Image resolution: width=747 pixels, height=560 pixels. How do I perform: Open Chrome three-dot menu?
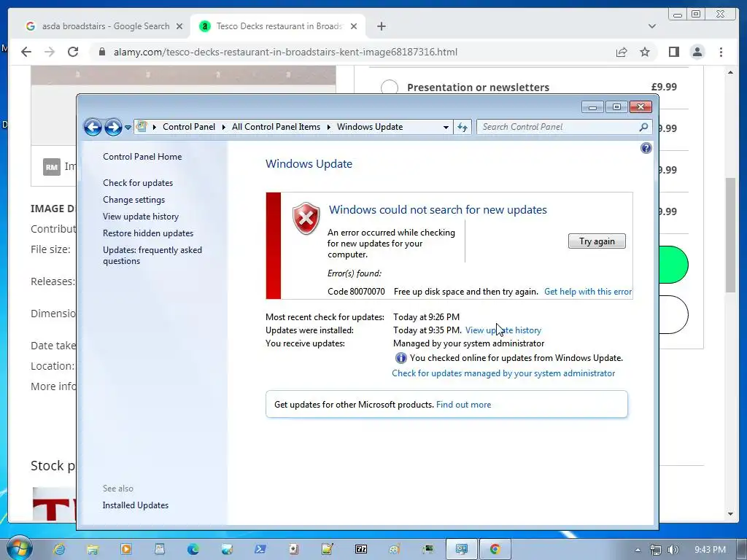point(721,52)
